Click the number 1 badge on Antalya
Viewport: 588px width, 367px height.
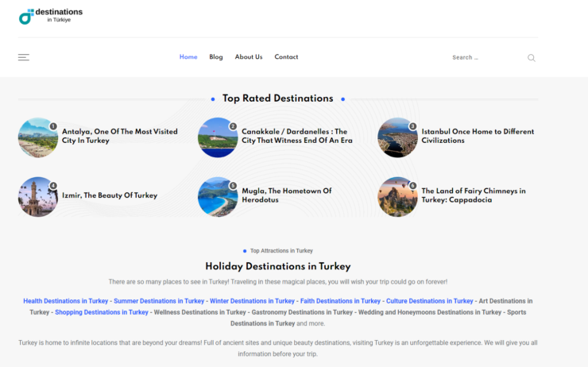point(53,126)
